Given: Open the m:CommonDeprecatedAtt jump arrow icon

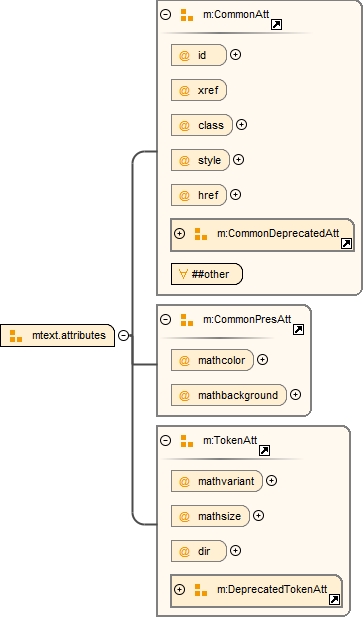Looking at the screenshot, I should click(x=346, y=244).
